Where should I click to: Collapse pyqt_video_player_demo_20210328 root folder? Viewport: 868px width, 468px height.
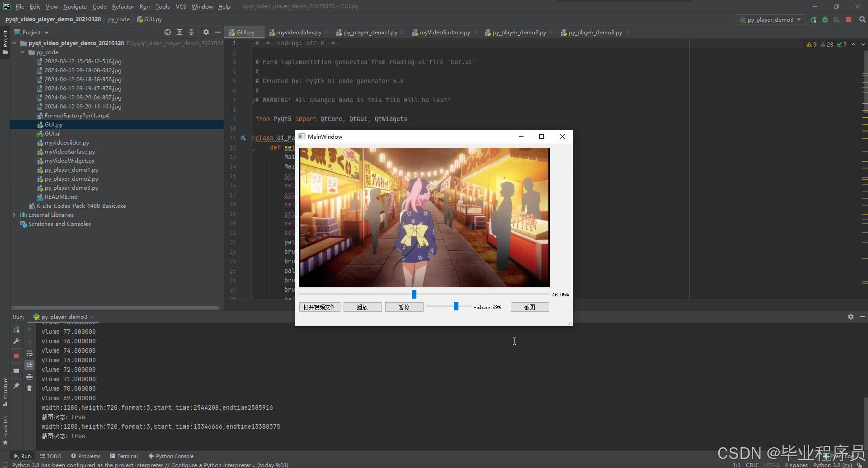(x=14, y=43)
